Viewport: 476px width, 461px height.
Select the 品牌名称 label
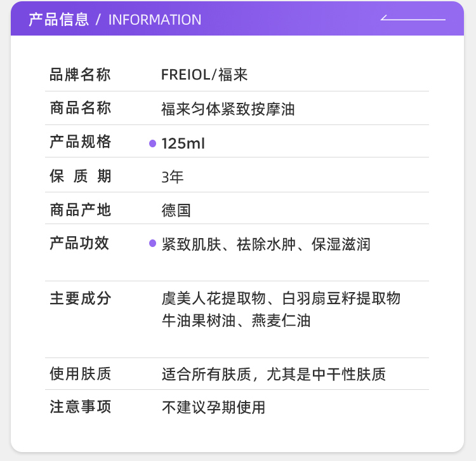coord(80,75)
